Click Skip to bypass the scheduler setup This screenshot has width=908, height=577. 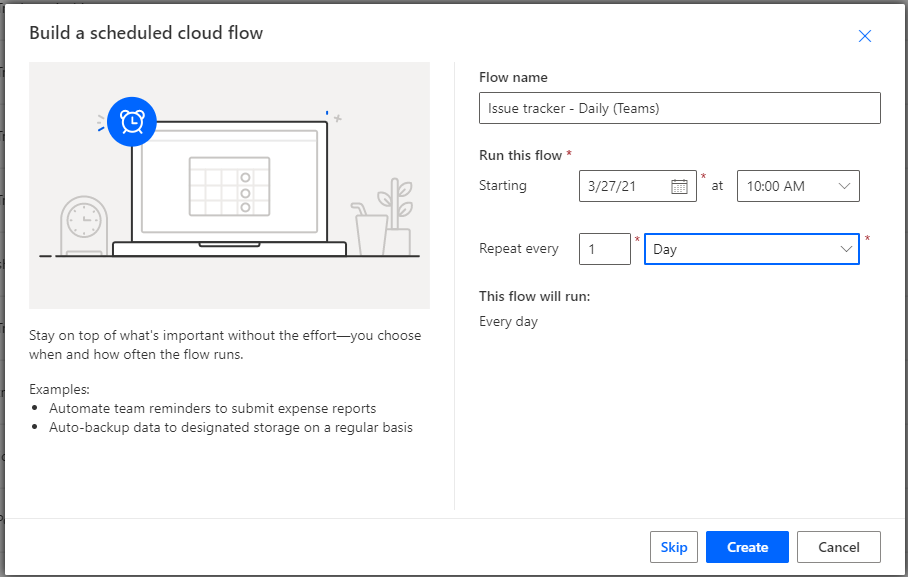[674, 547]
